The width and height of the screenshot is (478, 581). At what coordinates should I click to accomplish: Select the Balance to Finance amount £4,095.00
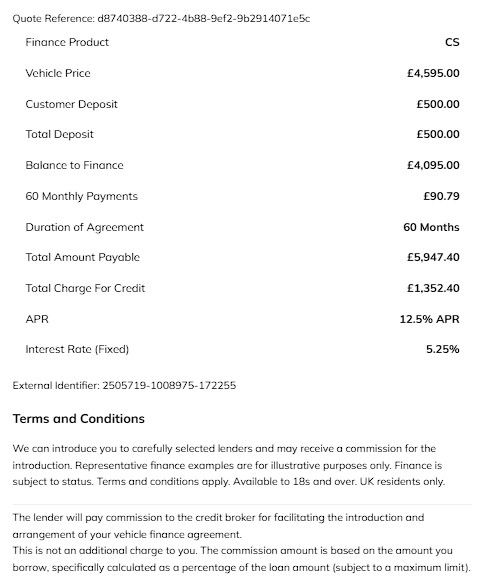click(x=433, y=165)
